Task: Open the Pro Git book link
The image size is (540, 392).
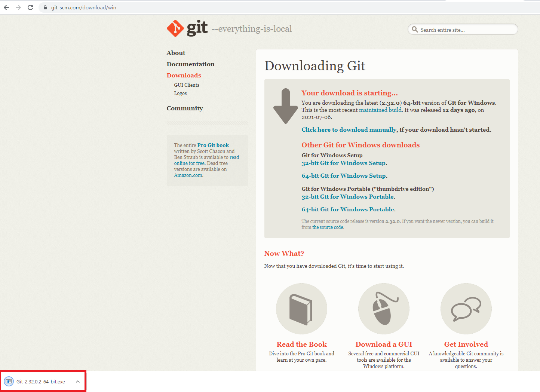Action: (213, 145)
